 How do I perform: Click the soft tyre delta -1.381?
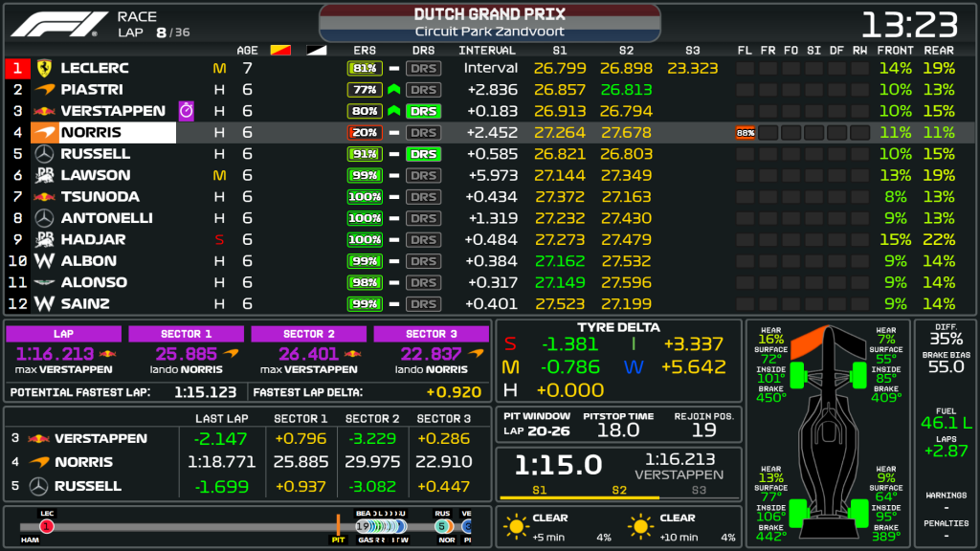point(569,344)
